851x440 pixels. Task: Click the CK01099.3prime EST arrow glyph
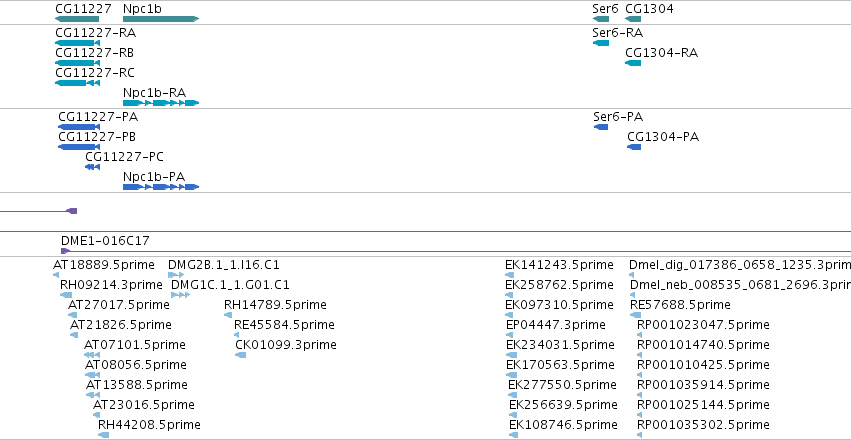click(240, 355)
